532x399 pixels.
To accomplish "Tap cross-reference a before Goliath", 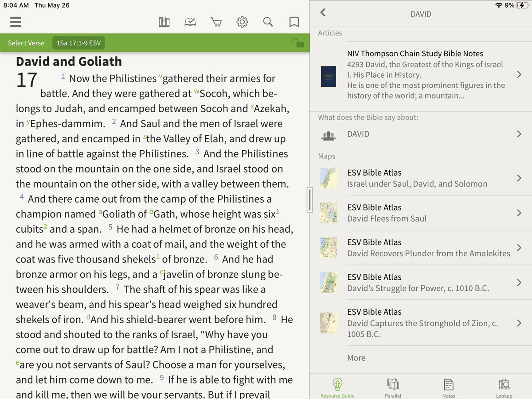I will tap(100, 212).
